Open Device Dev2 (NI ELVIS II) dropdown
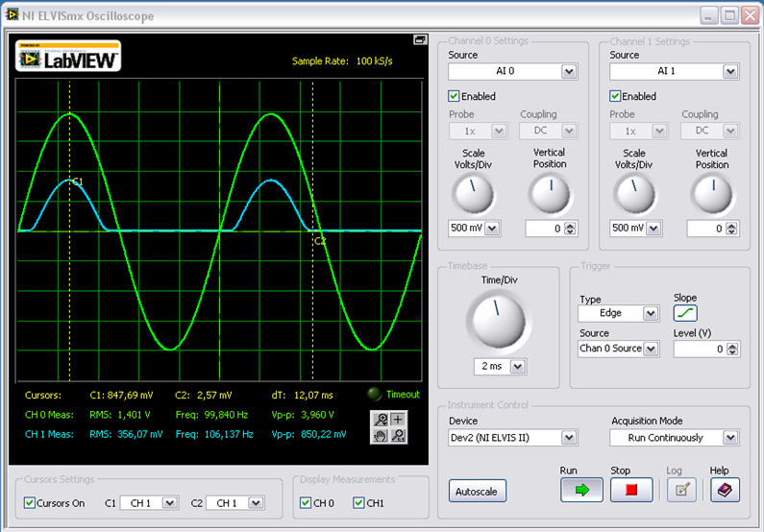 569,438
